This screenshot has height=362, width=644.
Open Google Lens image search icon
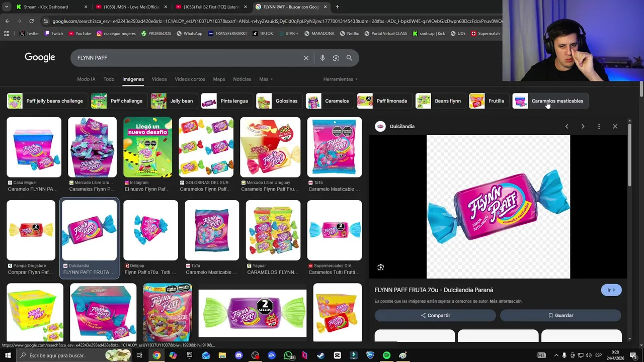(x=336, y=58)
